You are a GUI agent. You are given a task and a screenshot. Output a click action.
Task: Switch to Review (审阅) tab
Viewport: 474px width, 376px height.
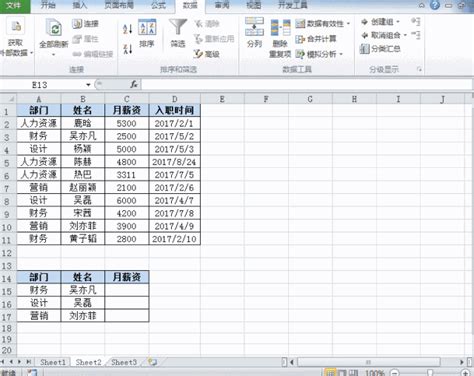click(222, 5)
